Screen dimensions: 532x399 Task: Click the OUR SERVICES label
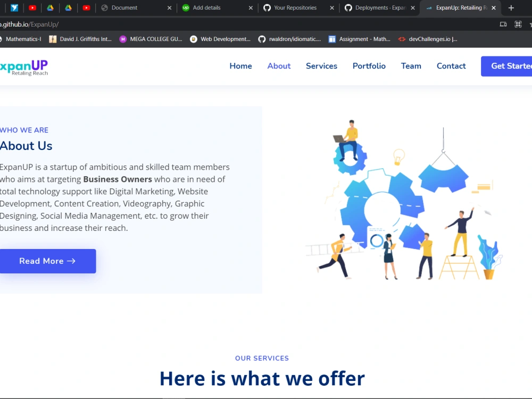click(x=262, y=358)
